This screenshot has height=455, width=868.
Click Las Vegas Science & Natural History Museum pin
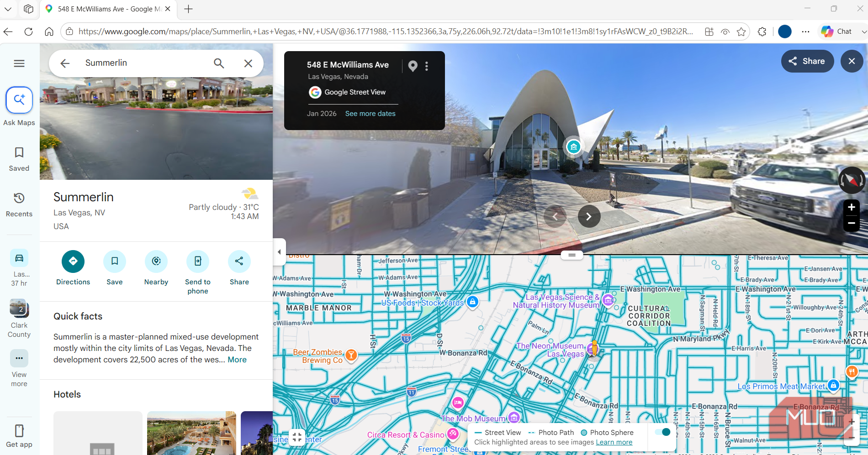coord(608,300)
